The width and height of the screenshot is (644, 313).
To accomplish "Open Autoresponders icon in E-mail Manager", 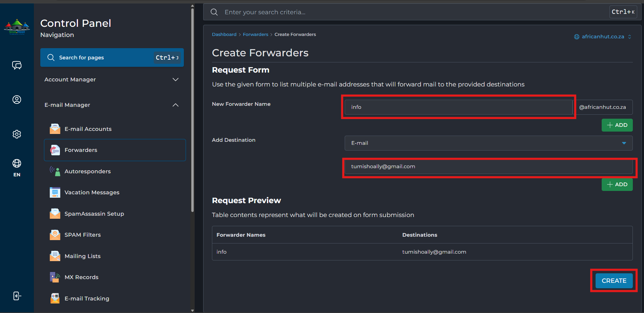I will tap(55, 171).
